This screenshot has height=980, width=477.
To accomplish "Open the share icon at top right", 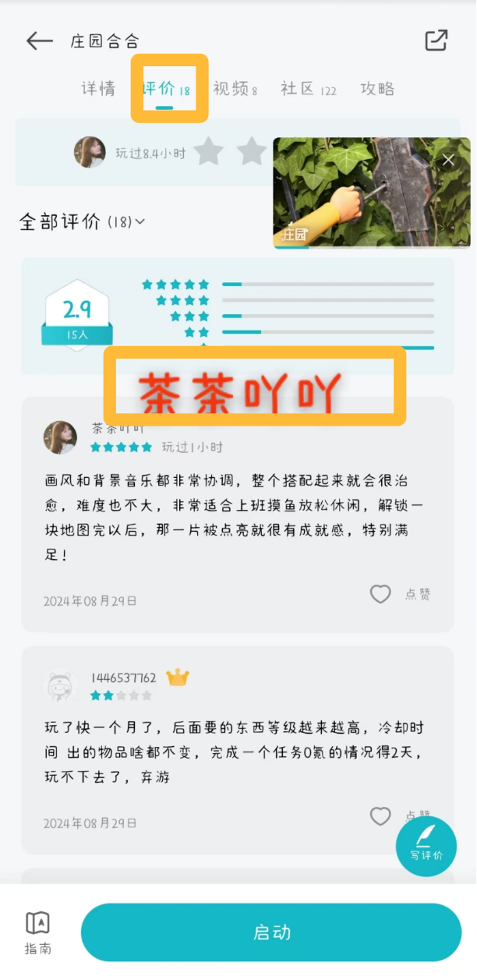I will click(x=436, y=41).
